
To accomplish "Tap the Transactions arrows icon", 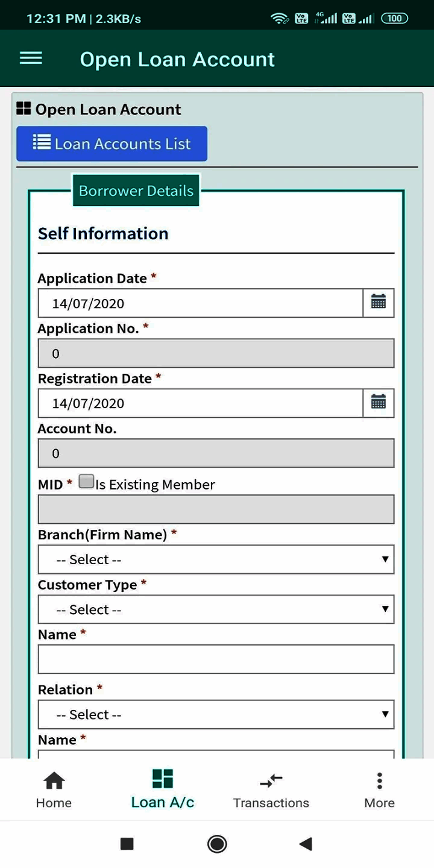I will point(271,781).
